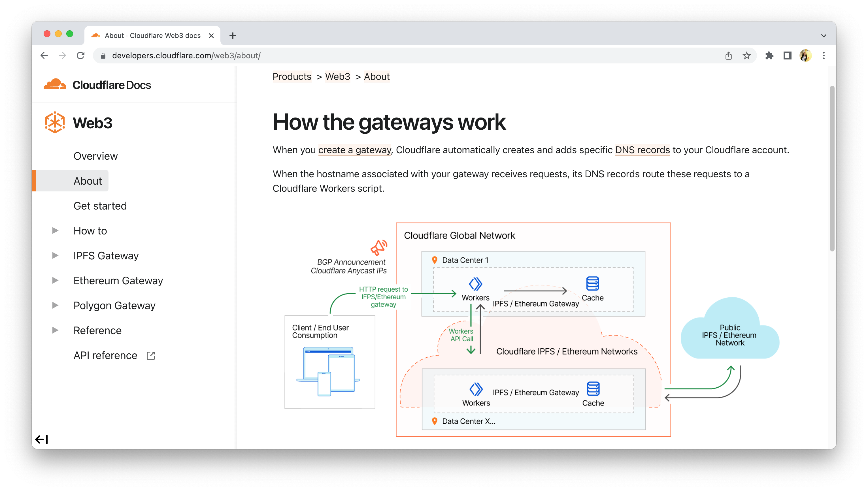The height and width of the screenshot is (491, 868).
Task: Reload the page with the refresh icon
Action: click(x=81, y=56)
